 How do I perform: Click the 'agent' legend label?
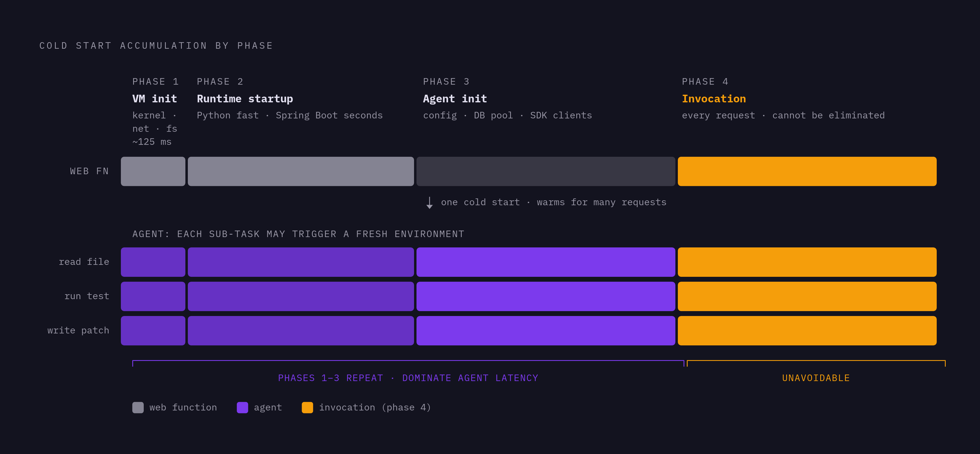pos(268,408)
